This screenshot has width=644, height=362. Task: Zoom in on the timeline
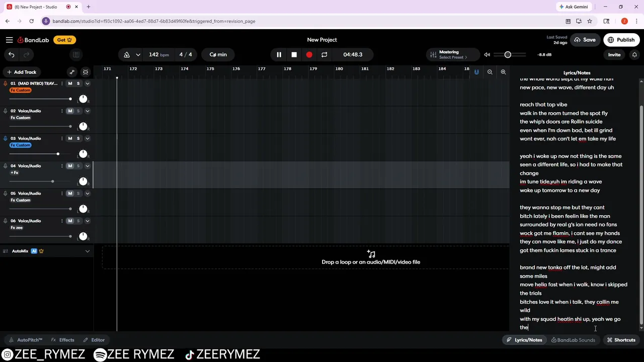pos(503,72)
